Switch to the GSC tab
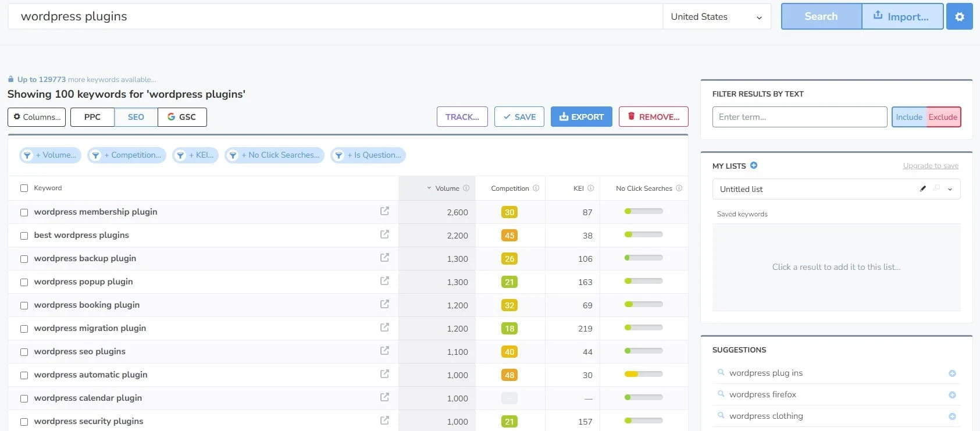The width and height of the screenshot is (980, 431). (x=182, y=117)
